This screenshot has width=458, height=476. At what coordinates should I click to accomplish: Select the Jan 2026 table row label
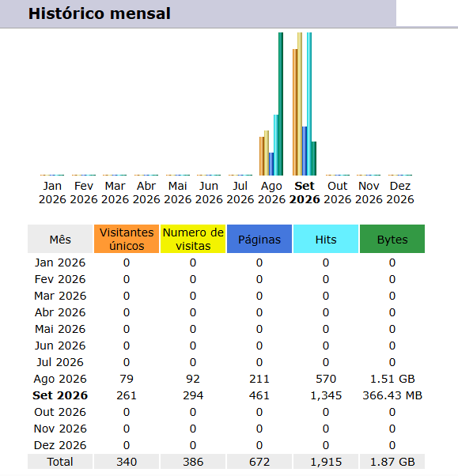point(60,263)
